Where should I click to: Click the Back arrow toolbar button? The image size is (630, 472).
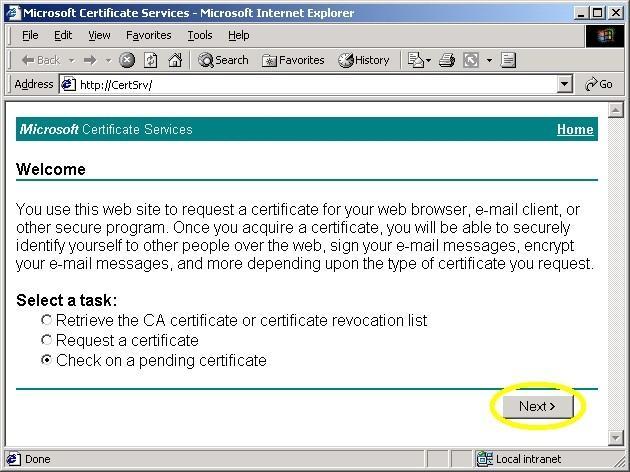click(40, 61)
